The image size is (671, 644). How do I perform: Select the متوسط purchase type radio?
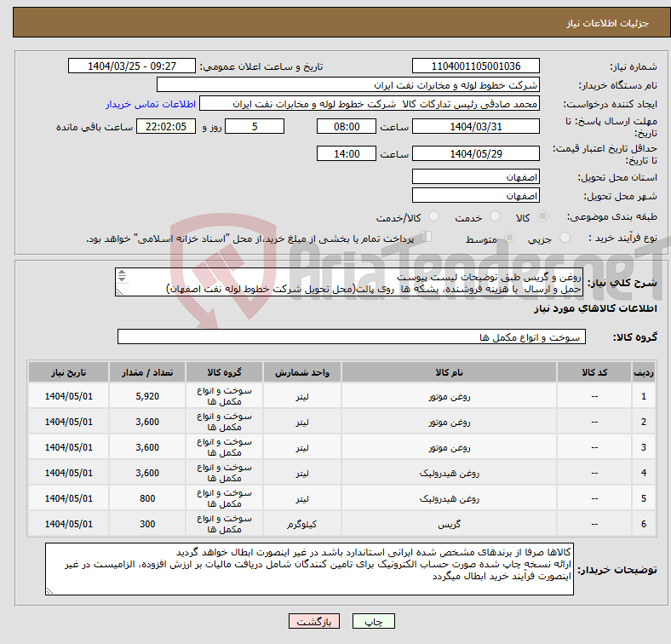(510, 237)
